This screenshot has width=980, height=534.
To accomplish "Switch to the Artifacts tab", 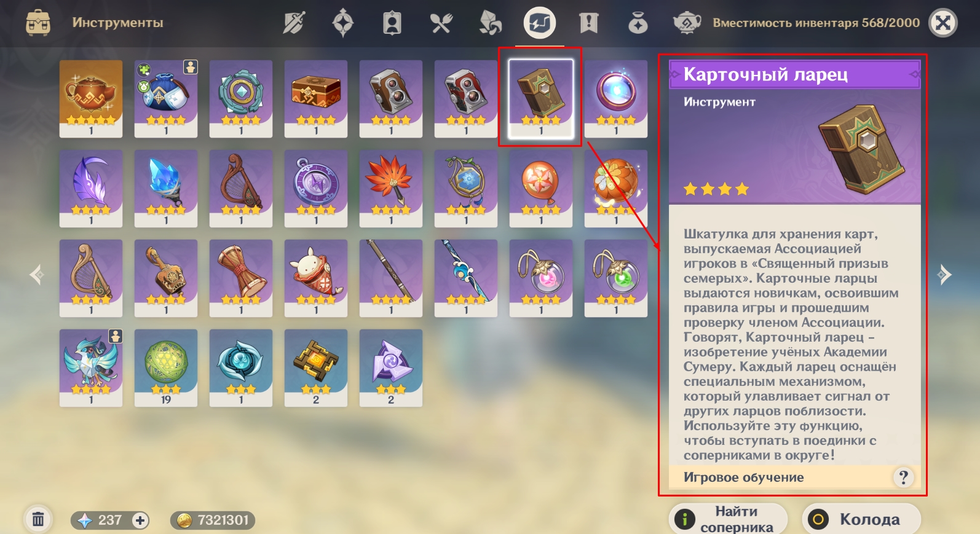I will 343,23.
